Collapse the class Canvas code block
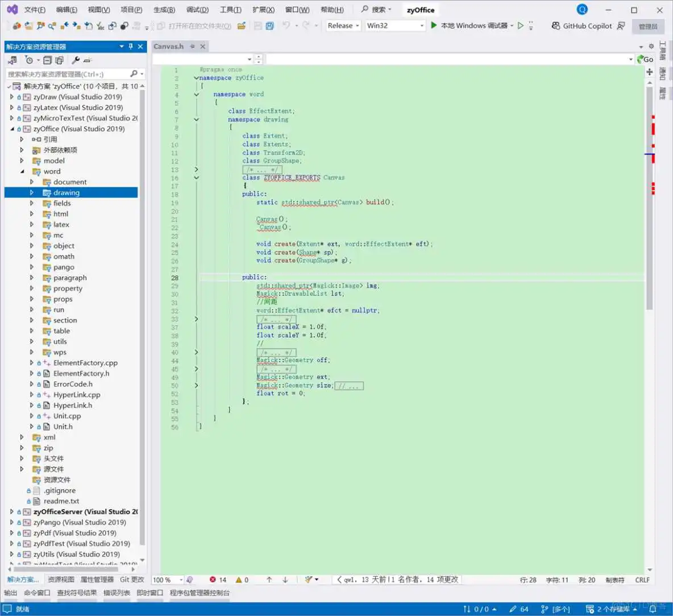 tap(197, 177)
